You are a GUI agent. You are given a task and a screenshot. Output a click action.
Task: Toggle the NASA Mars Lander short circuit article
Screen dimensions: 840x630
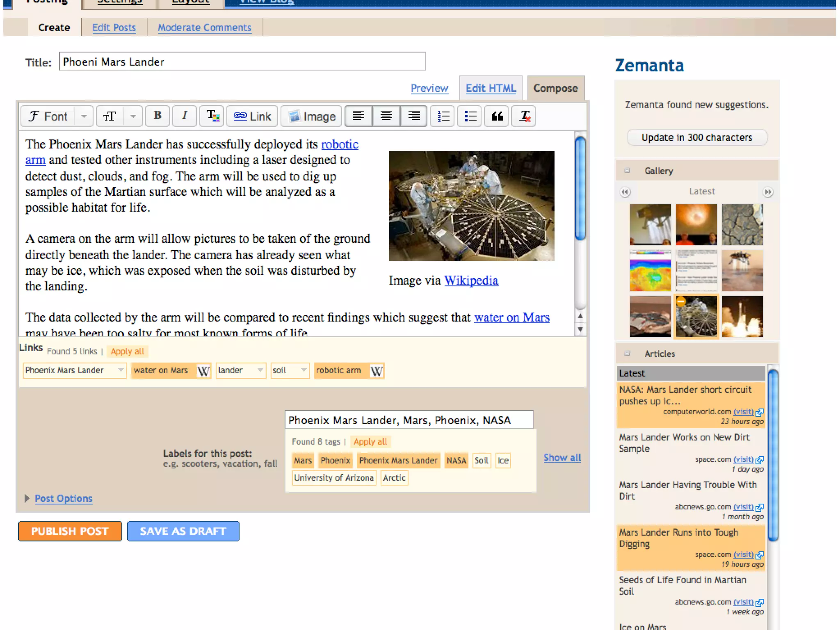691,405
